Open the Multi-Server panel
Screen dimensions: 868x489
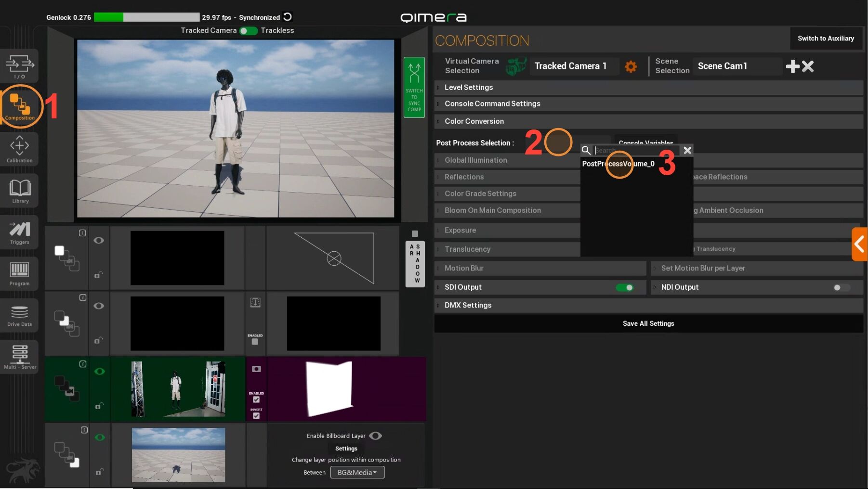point(20,357)
